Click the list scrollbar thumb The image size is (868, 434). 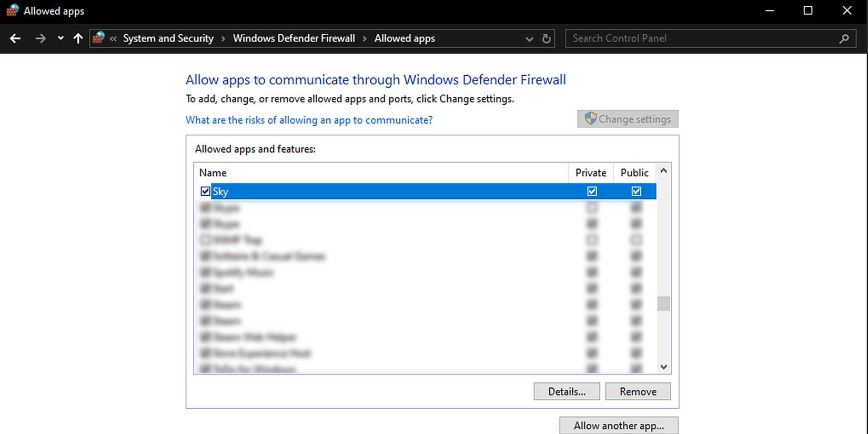point(663,304)
